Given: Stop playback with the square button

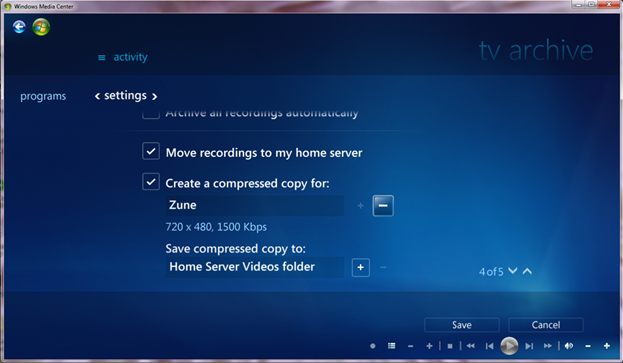Looking at the screenshot, I should 450,346.
